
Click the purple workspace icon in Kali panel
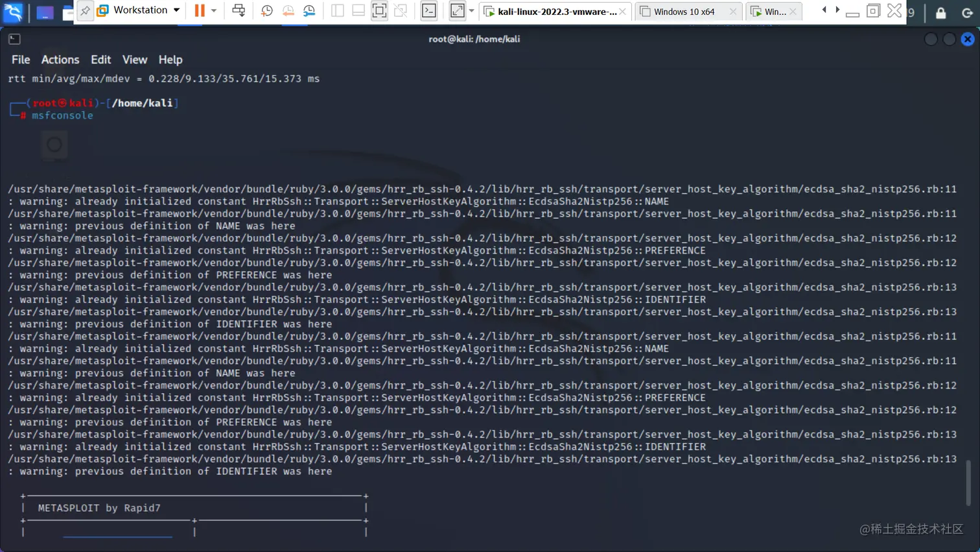tap(45, 12)
